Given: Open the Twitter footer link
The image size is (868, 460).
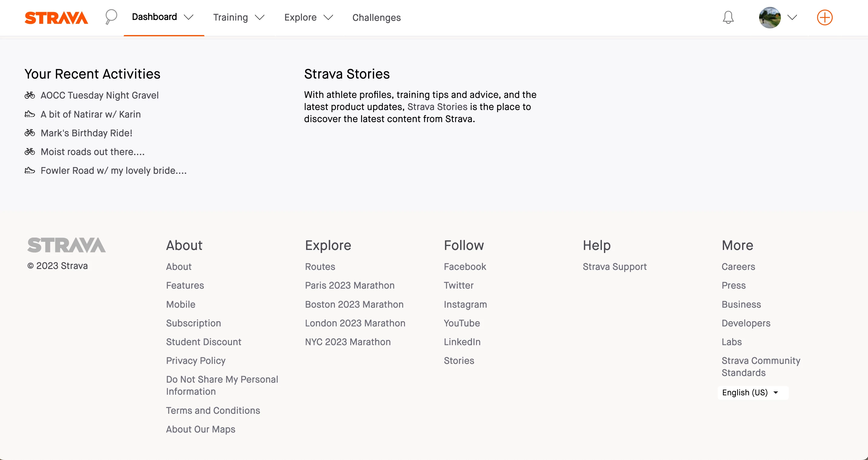Looking at the screenshot, I should click(458, 286).
